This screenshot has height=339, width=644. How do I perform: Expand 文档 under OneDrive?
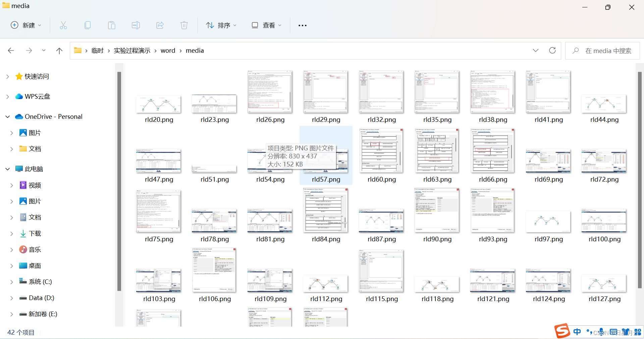click(x=11, y=149)
